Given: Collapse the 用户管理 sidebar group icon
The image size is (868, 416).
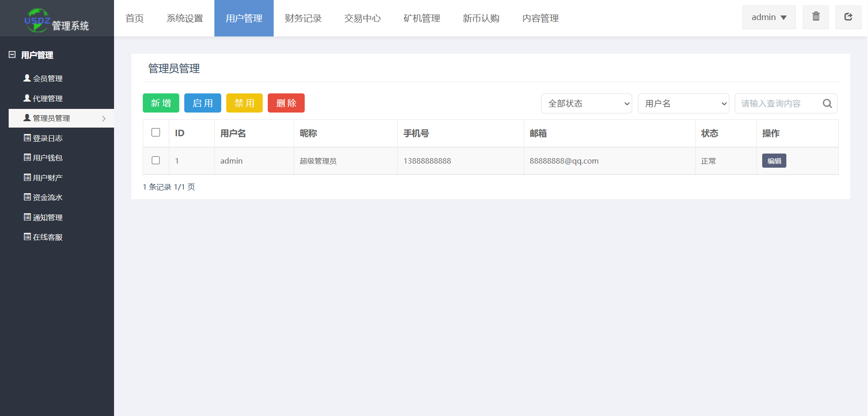Looking at the screenshot, I should 12,55.
